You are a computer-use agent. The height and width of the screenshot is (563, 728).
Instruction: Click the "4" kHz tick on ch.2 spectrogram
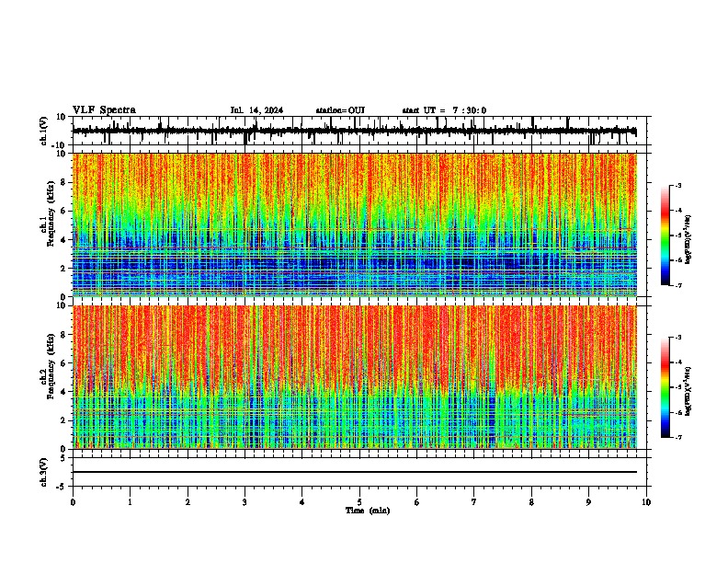coord(64,392)
